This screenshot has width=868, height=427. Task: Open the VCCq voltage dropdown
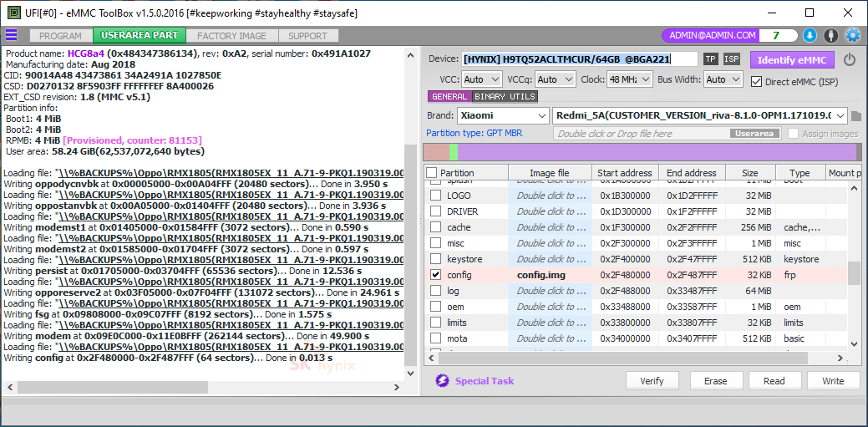[x=556, y=79]
